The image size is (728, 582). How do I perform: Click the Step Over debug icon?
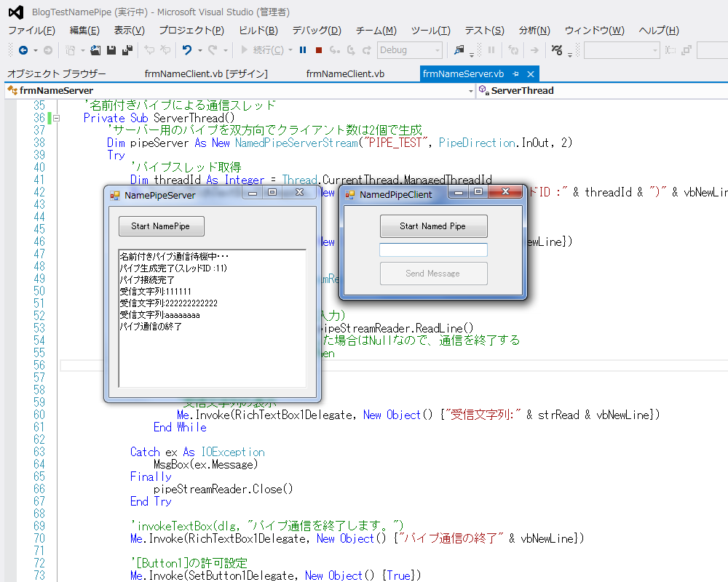(351, 49)
